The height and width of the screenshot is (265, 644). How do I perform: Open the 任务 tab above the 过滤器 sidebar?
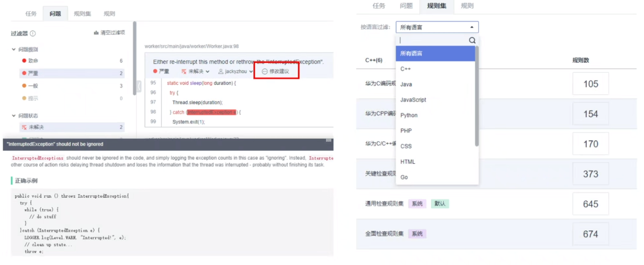[x=31, y=14]
